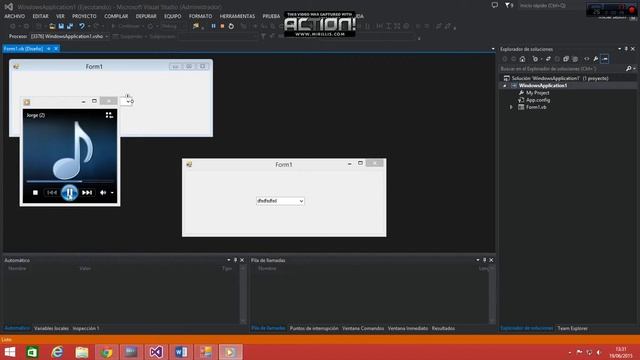Collapse the WindowsApplication1 project node
This screenshot has height=360, width=640.
[x=504, y=86]
